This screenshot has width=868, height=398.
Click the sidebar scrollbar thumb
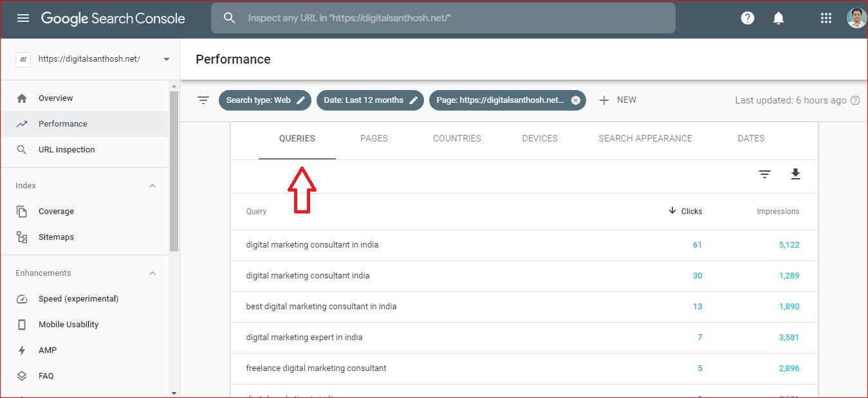[x=174, y=171]
